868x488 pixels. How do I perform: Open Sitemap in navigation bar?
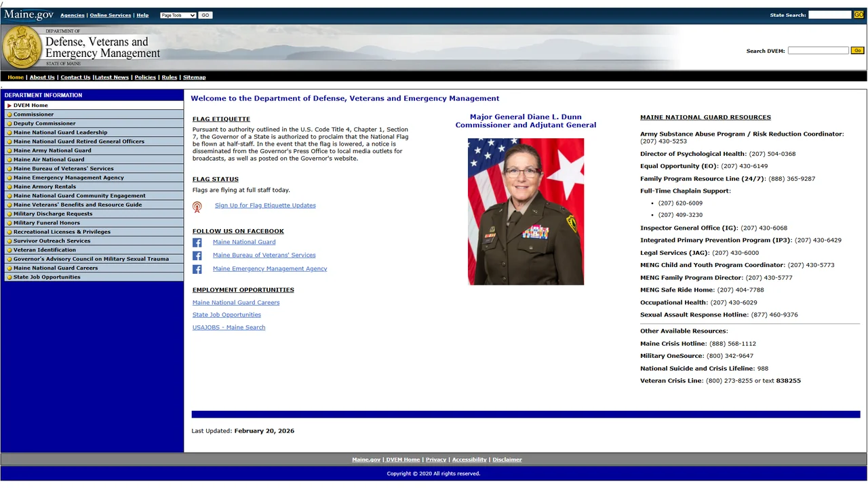coord(195,77)
